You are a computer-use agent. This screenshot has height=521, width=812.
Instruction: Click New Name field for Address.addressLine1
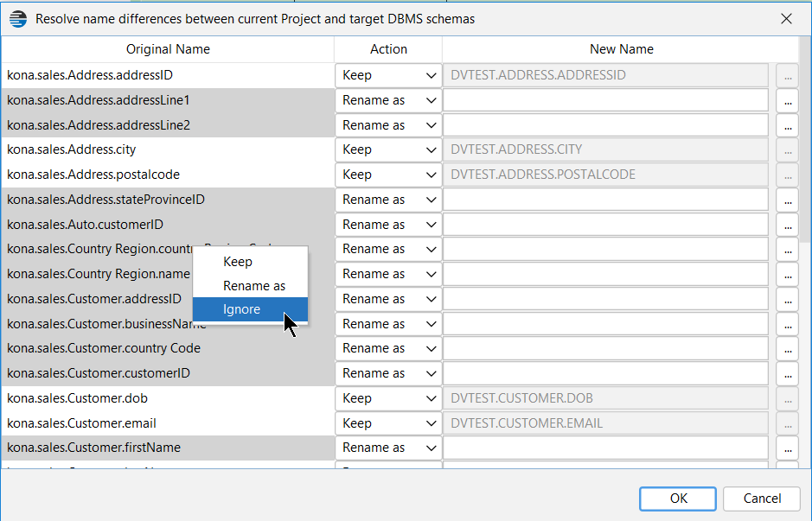[x=605, y=100]
